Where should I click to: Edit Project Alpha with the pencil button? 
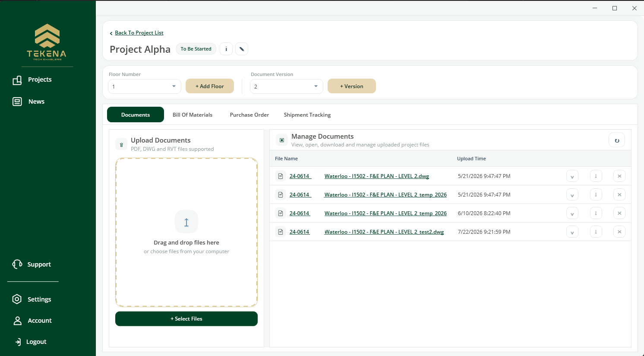(x=242, y=49)
